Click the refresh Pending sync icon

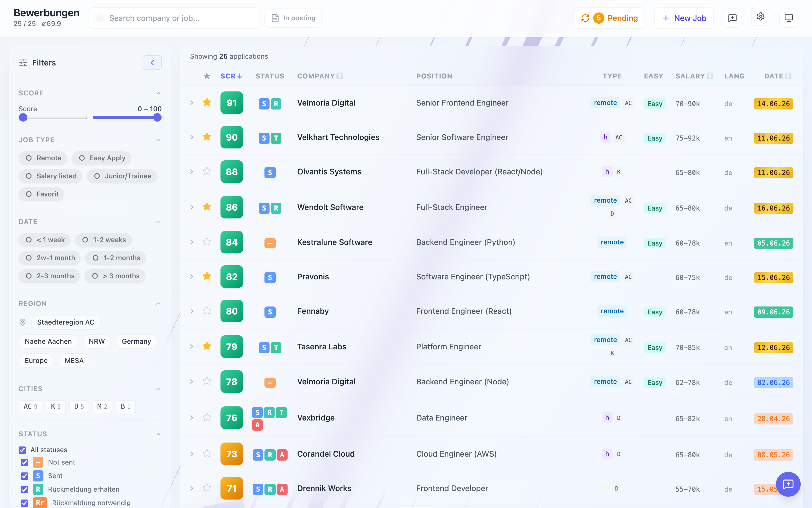click(x=585, y=18)
